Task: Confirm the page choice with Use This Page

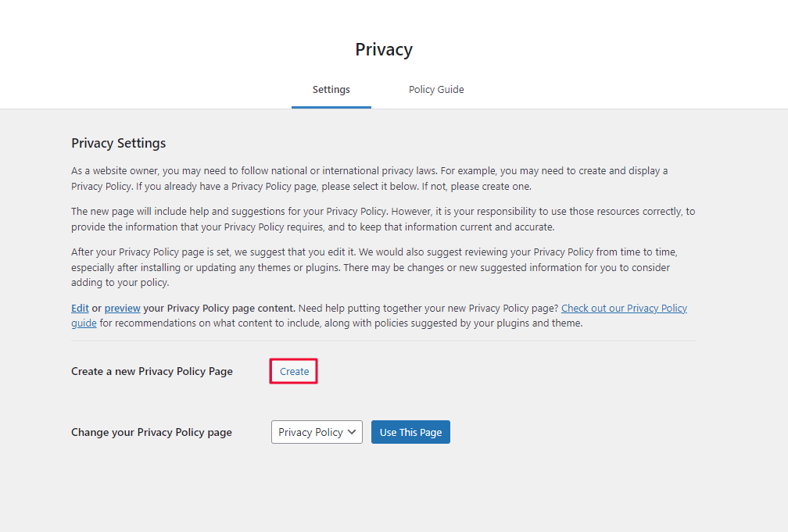Action: 410,431
